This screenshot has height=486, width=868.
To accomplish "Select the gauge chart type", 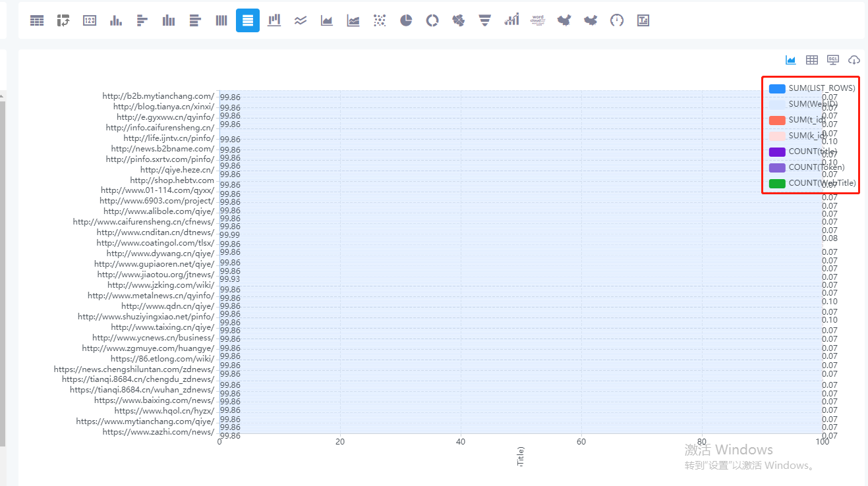I will coord(617,20).
